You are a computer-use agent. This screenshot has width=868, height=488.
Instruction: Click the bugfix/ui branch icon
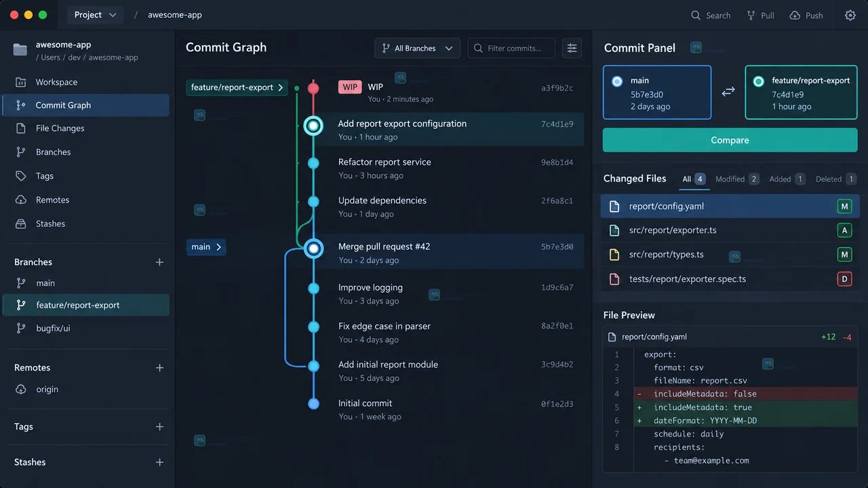pos(21,328)
